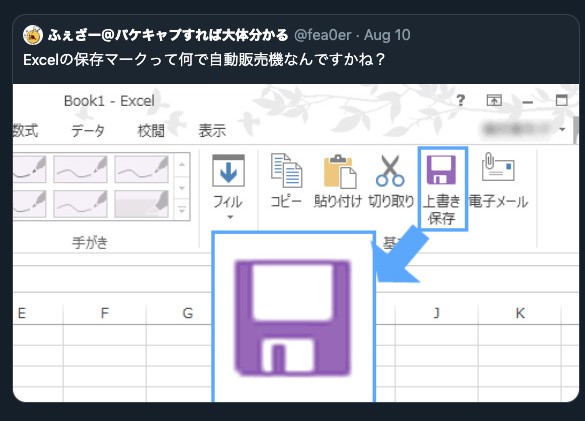Select pen style thumbnail in bottom row middle
The image size is (585, 421).
tap(80, 204)
